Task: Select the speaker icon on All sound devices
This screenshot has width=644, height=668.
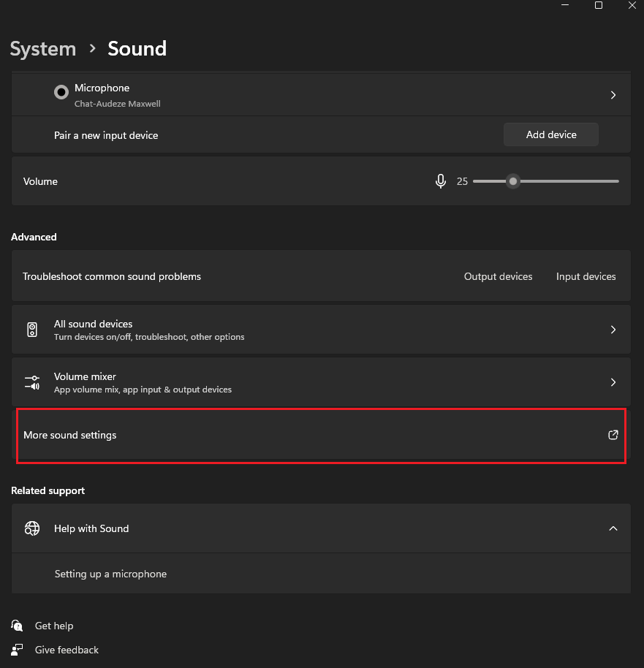Action: (31, 329)
